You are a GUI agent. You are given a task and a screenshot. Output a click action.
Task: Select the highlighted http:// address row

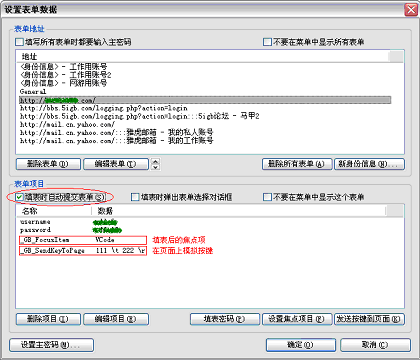pos(205,100)
